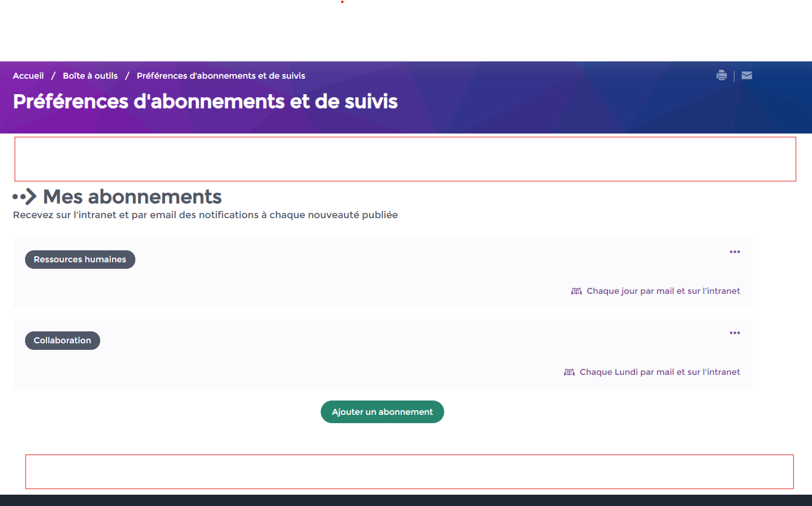Open the three-dot menu for Collaboration

click(734, 333)
